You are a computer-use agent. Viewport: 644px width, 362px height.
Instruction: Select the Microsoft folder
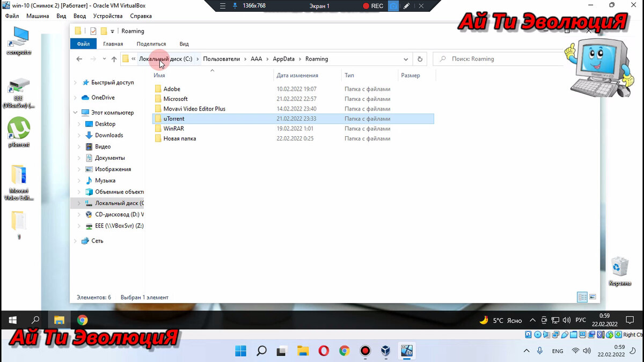[175, 99]
